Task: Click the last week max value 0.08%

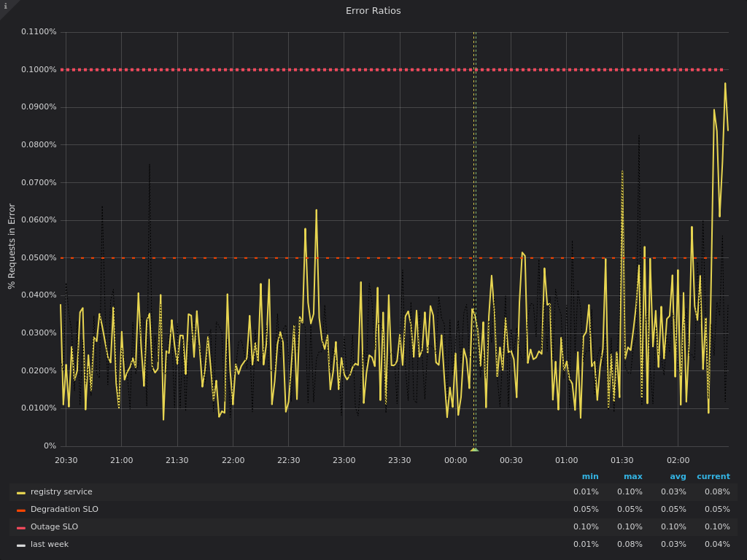Action: (630, 545)
